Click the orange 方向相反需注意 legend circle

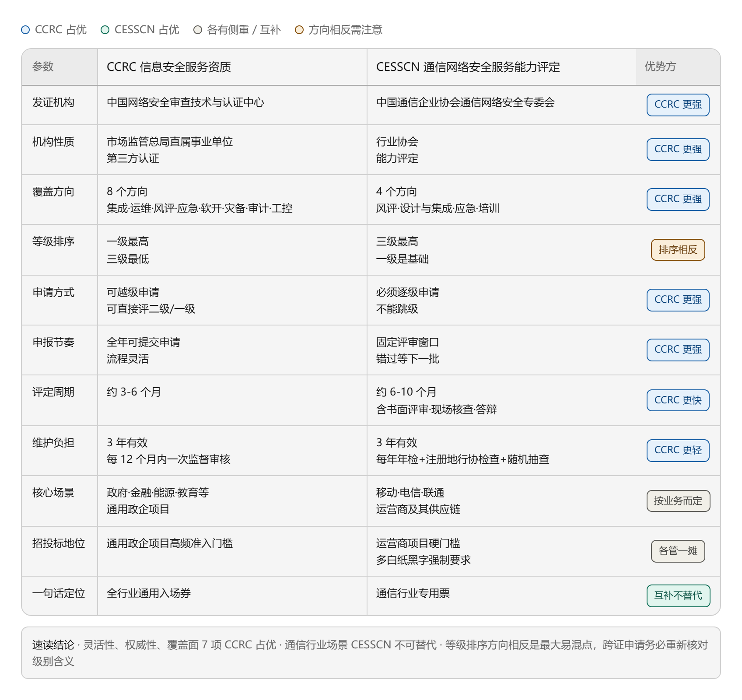click(x=299, y=30)
